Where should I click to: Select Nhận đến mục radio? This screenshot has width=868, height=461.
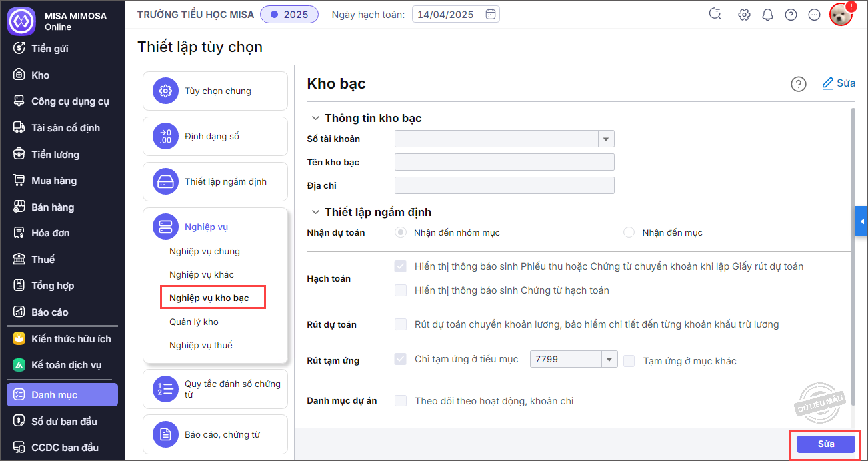click(x=629, y=232)
